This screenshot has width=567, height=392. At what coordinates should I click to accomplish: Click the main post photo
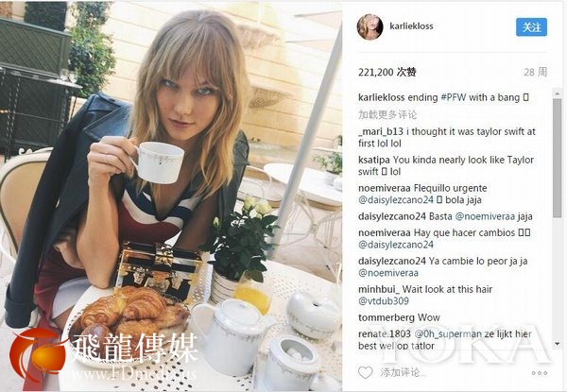tap(171, 196)
